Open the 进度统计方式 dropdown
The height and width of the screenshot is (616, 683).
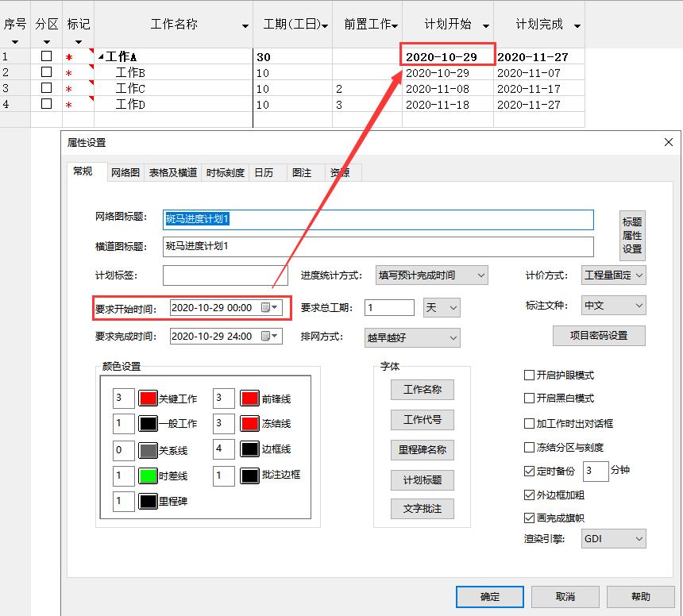click(x=480, y=274)
